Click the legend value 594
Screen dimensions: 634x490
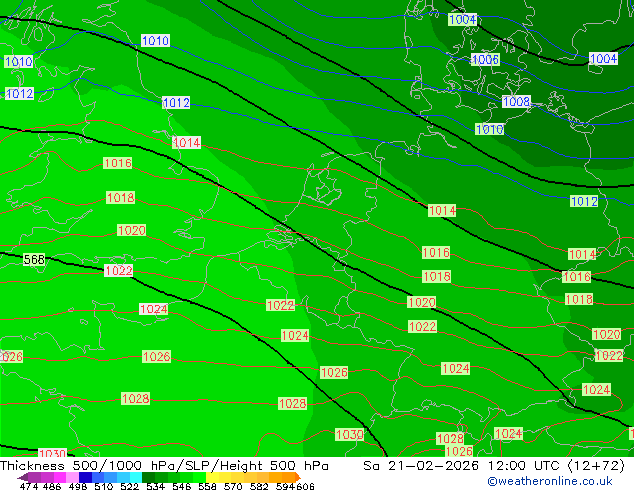pyautogui.click(x=285, y=486)
